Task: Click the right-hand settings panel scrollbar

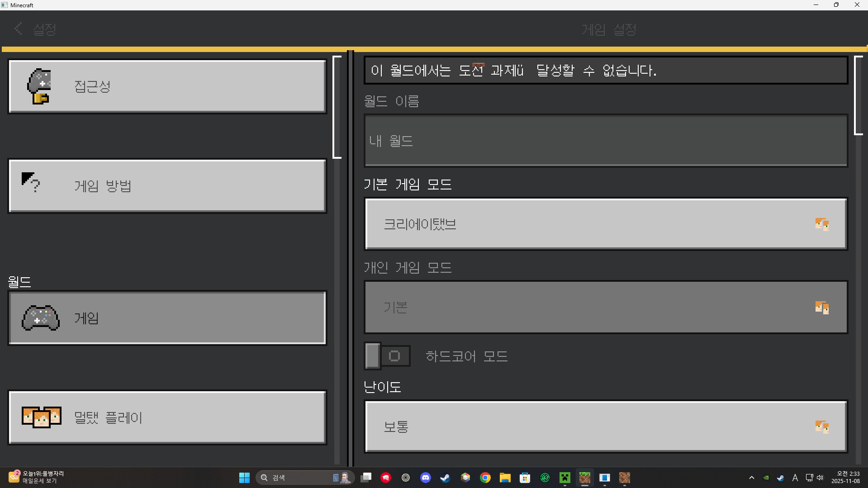Action: coord(858,95)
